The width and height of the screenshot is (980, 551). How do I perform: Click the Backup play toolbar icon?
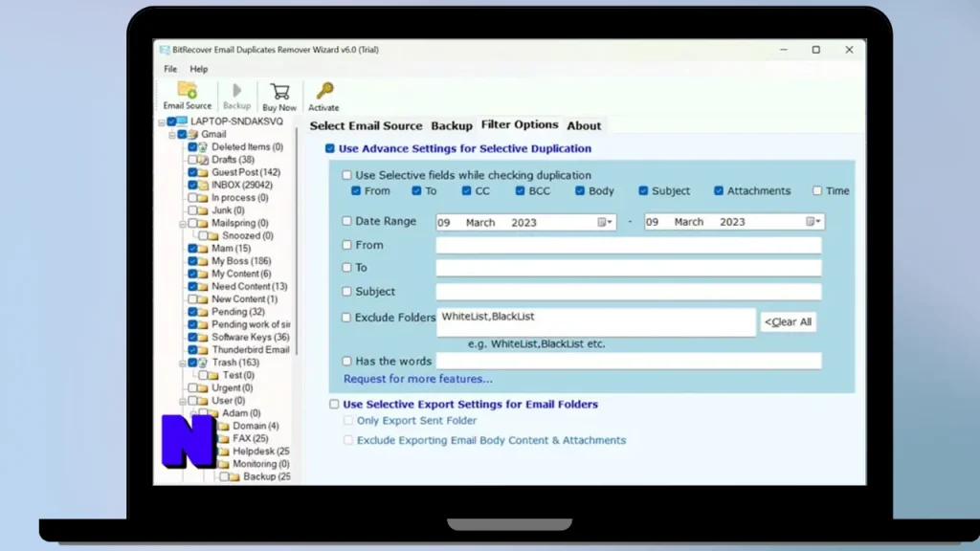point(237,91)
